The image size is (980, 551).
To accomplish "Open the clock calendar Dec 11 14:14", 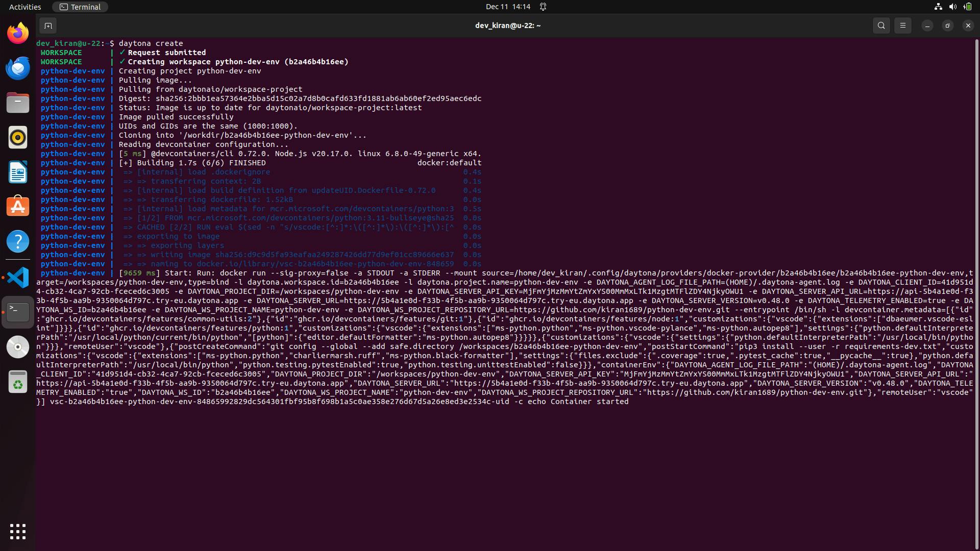I will click(x=508, y=7).
